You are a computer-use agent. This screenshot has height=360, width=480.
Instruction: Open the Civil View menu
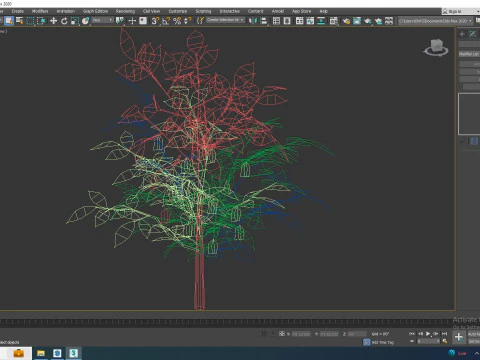tap(151, 11)
